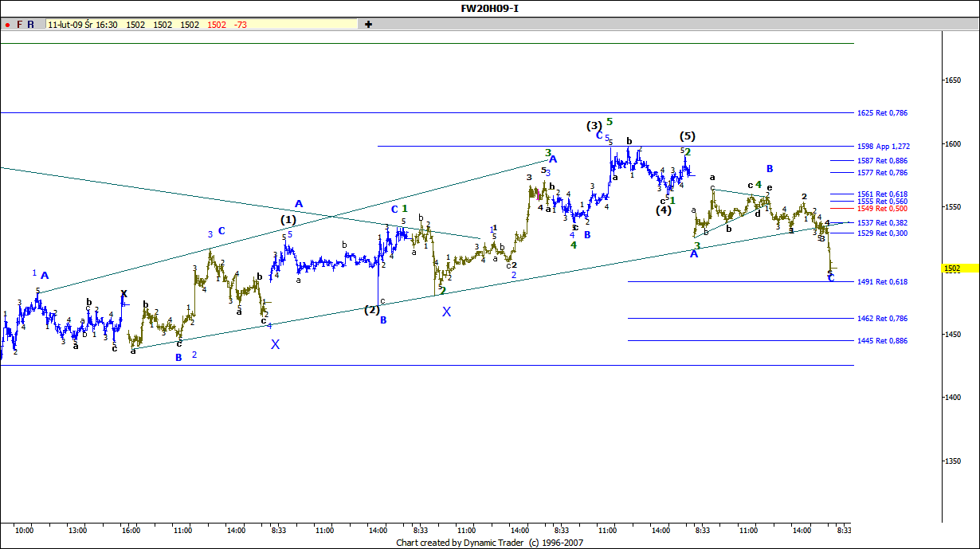
Task: Click the FW20H09-I chart title
Action: pyautogui.click(x=490, y=8)
